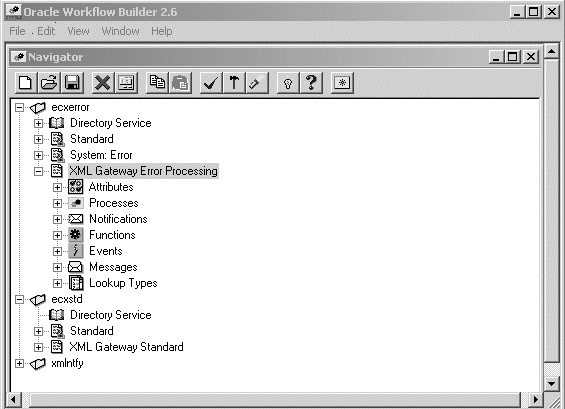Collapse the ecxerror data store
This screenshot has height=409, width=565.
point(19,107)
